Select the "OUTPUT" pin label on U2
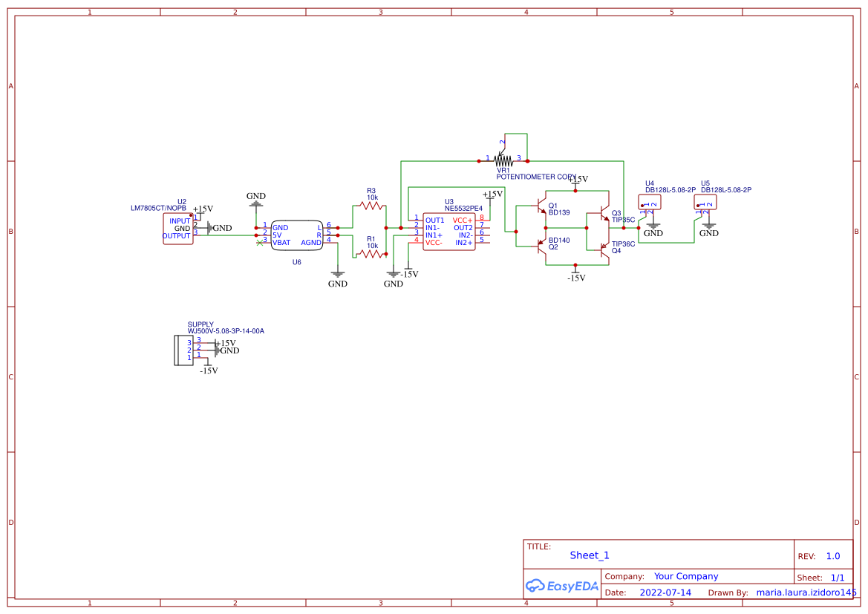The height and width of the screenshot is (614, 868). point(176,236)
